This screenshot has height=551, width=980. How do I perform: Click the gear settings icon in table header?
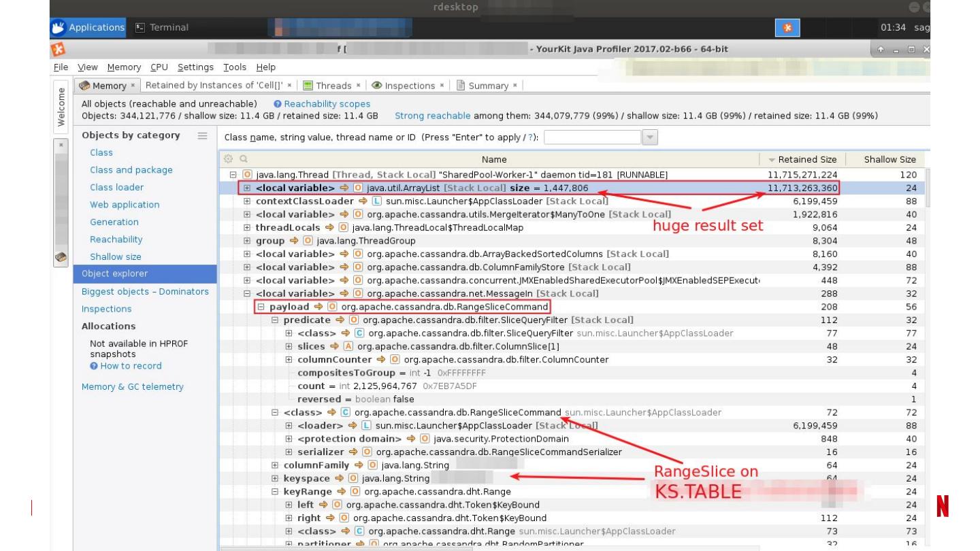coord(229,159)
